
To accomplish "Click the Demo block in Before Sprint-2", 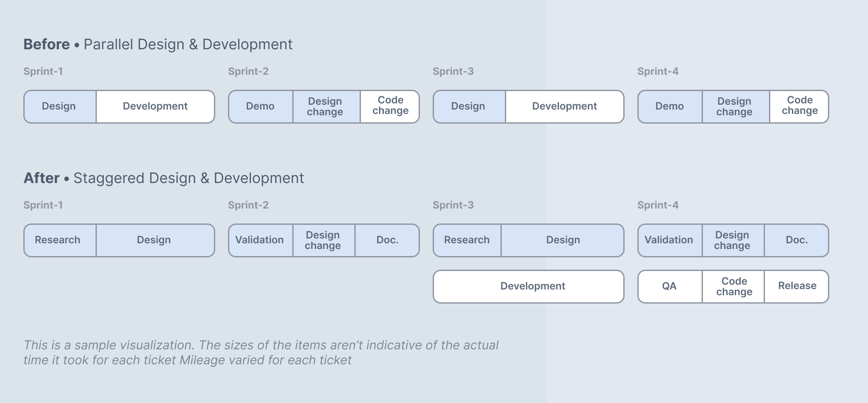I will coord(261,106).
